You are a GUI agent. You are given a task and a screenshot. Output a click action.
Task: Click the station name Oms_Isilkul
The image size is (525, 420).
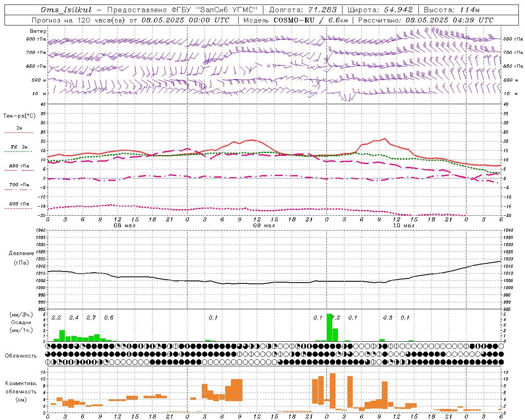(66, 10)
